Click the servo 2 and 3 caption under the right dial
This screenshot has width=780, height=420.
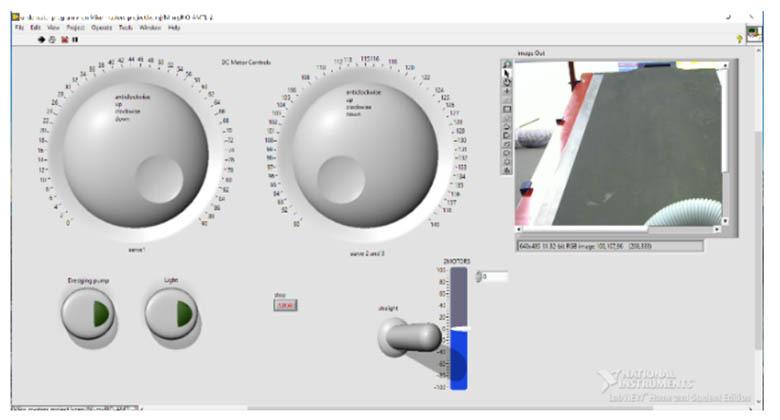pyautogui.click(x=367, y=253)
